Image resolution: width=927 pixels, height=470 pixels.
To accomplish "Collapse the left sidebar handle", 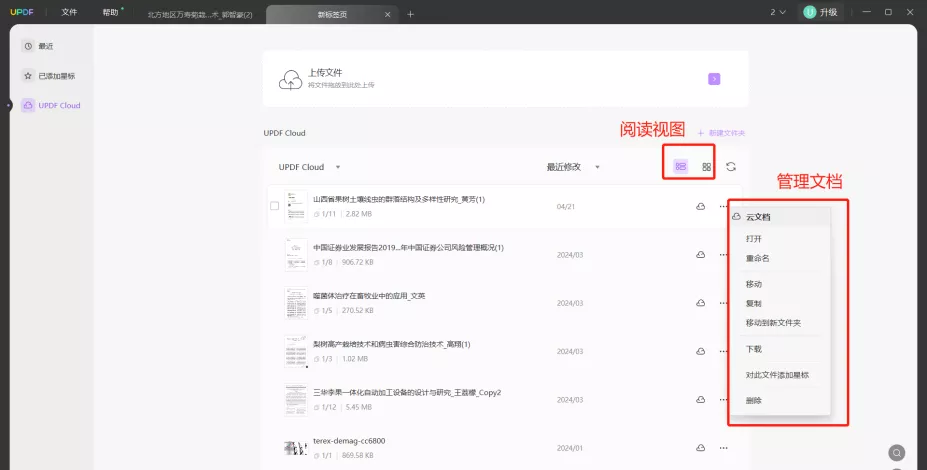I will [8, 106].
